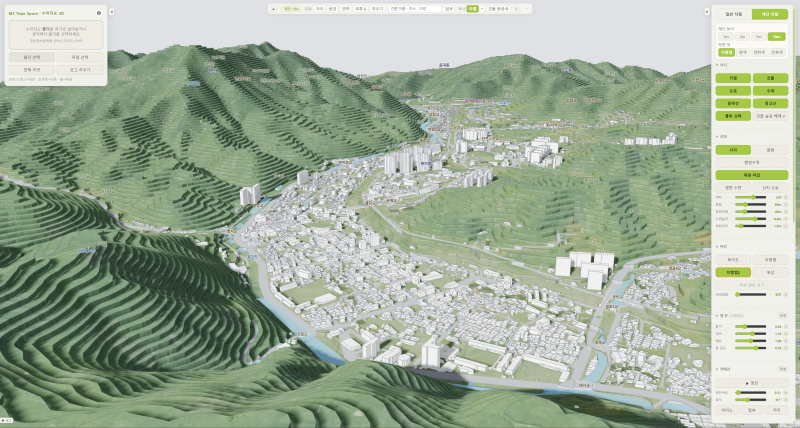Open the dropdown arrow next to 라벨

click(482, 9)
